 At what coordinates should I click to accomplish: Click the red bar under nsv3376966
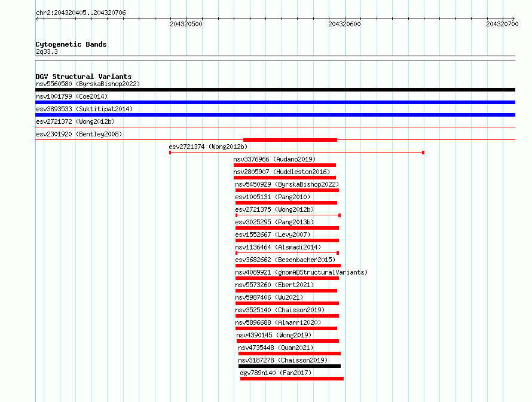(285, 165)
